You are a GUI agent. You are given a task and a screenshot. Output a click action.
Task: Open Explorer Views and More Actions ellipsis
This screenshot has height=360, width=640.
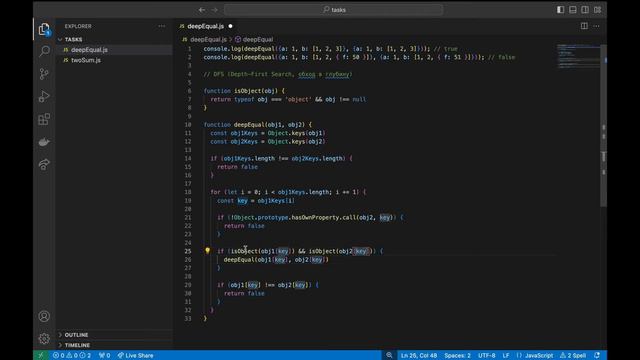(162, 26)
